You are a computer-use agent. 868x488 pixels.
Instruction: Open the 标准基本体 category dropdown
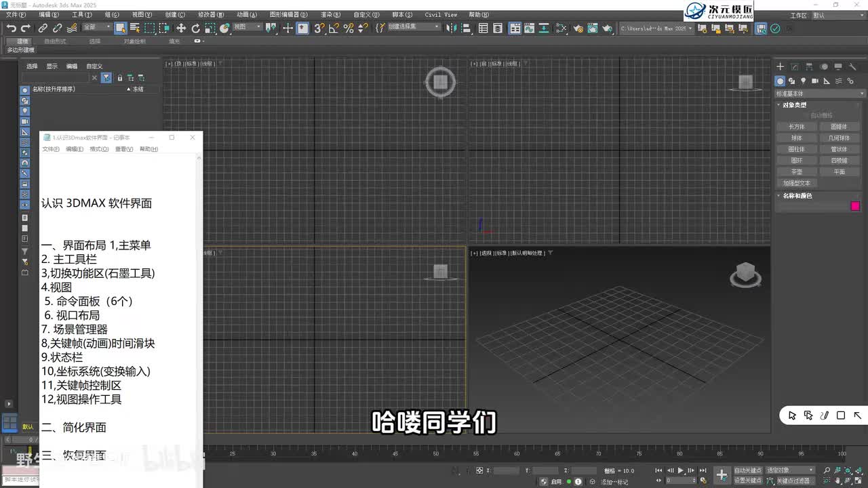tap(818, 94)
